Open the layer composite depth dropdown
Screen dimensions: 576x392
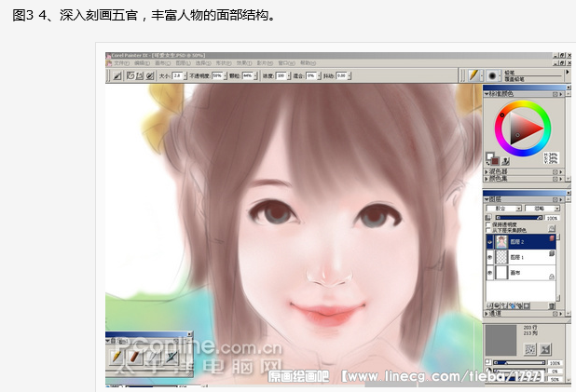[542, 209]
